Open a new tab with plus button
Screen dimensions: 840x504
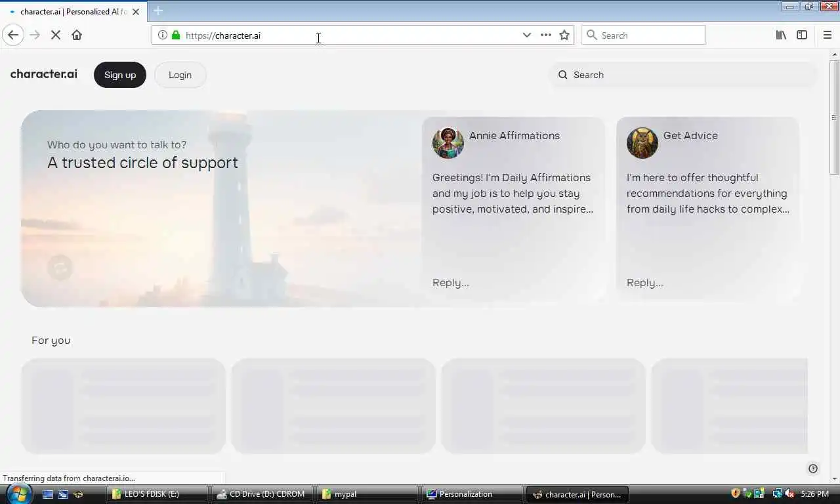click(x=158, y=10)
